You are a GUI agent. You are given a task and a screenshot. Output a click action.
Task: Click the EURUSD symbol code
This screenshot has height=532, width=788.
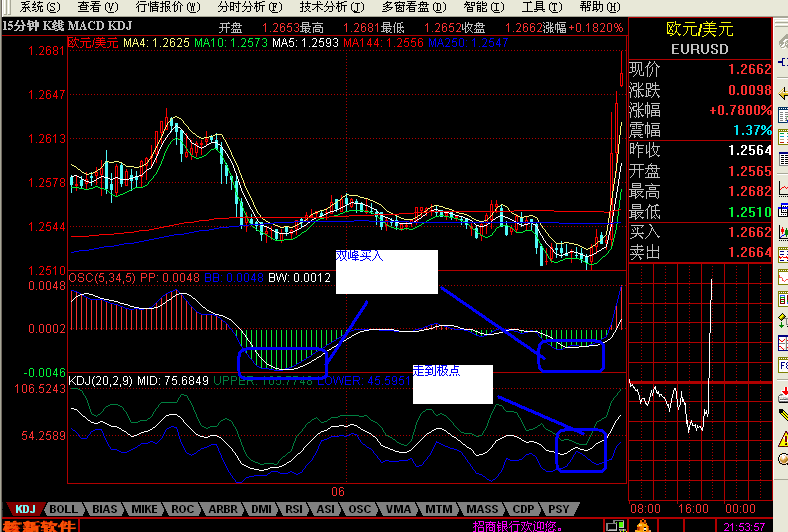[x=700, y=49]
